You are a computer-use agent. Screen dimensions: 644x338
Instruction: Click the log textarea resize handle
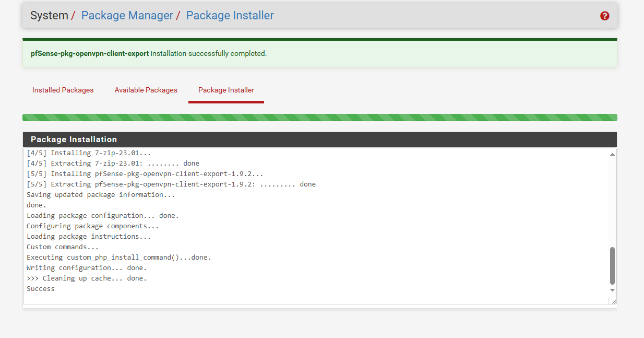613,301
